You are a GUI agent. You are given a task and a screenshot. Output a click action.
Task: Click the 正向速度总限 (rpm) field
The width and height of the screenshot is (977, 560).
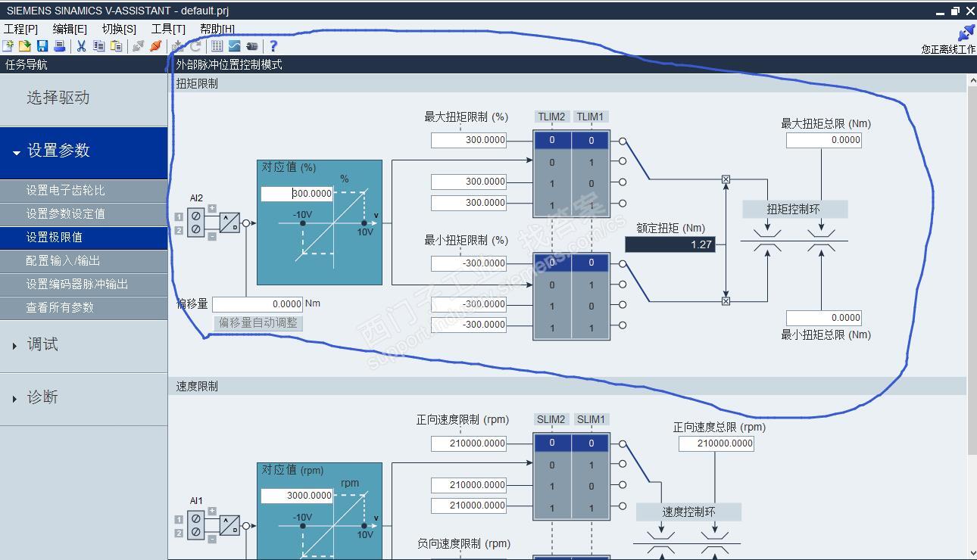pyautogui.click(x=716, y=443)
